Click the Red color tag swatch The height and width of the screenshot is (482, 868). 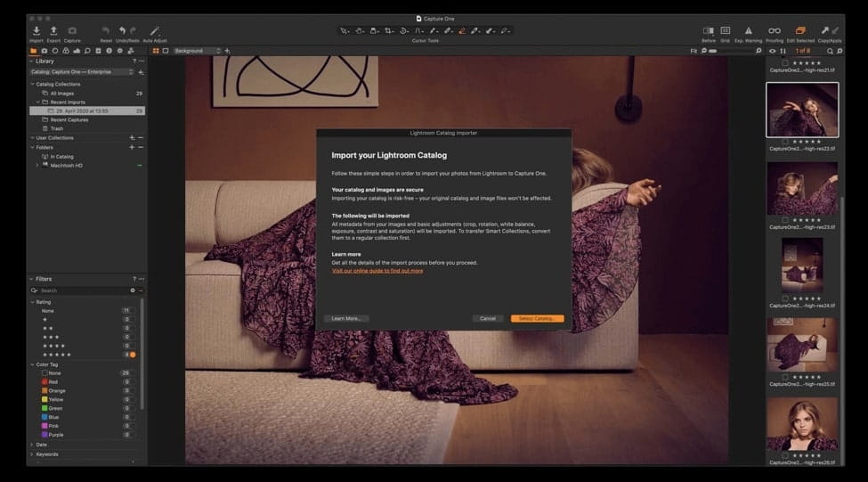coord(45,381)
